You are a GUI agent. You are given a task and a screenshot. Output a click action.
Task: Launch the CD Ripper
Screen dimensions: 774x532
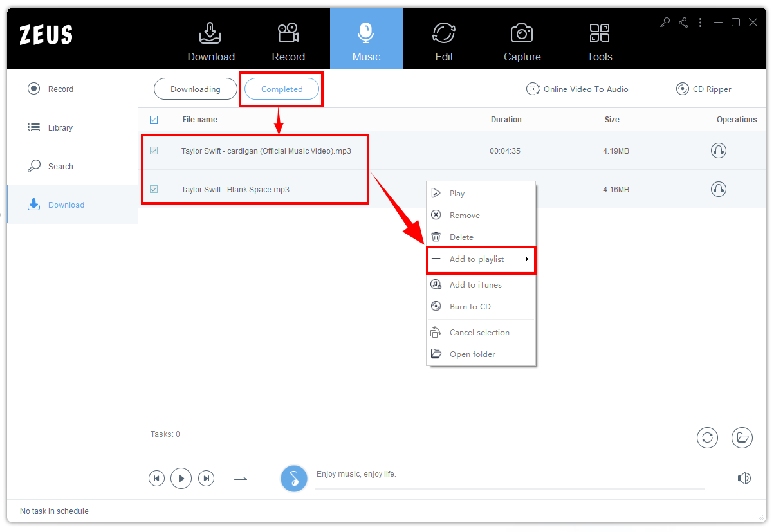click(x=704, y=89)
